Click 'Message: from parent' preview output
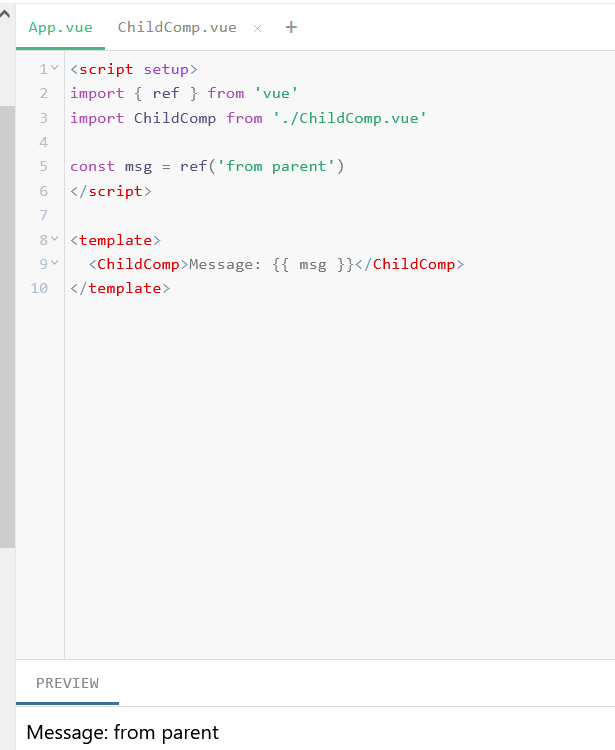615x750 pixels. pyautogui.click(x=122, y=732)
